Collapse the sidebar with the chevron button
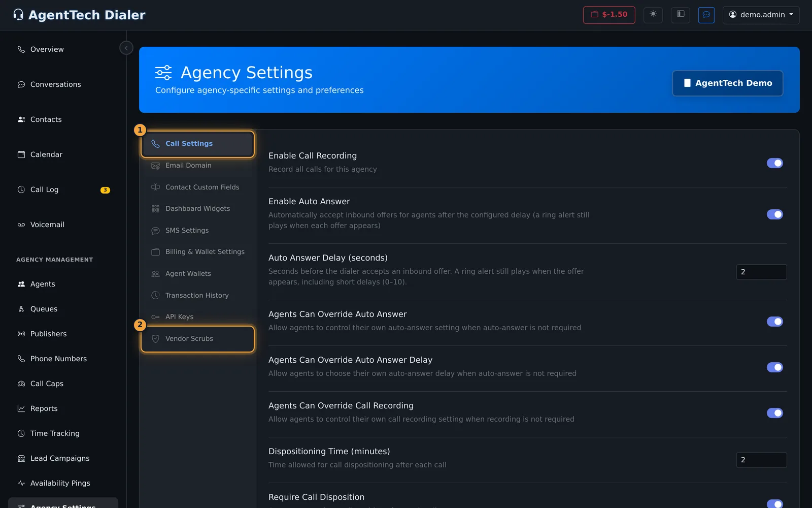The width and height of the screenshot is (812, 508). click(126, 48)
